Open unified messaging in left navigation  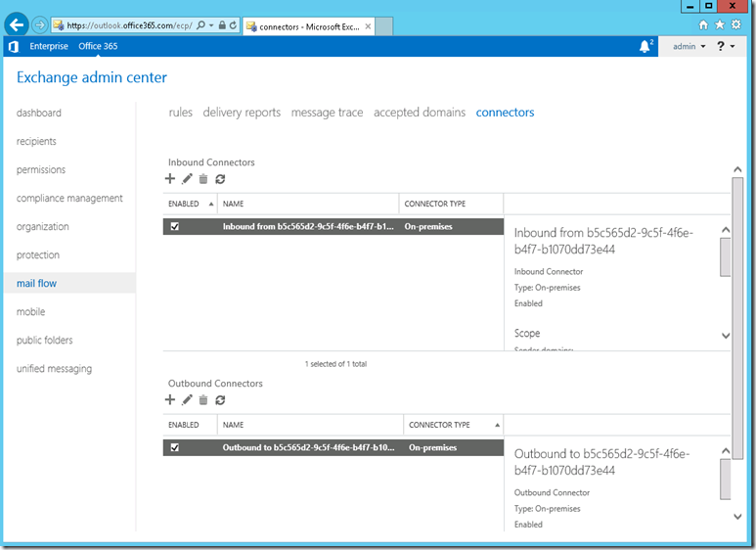point(54,369)
